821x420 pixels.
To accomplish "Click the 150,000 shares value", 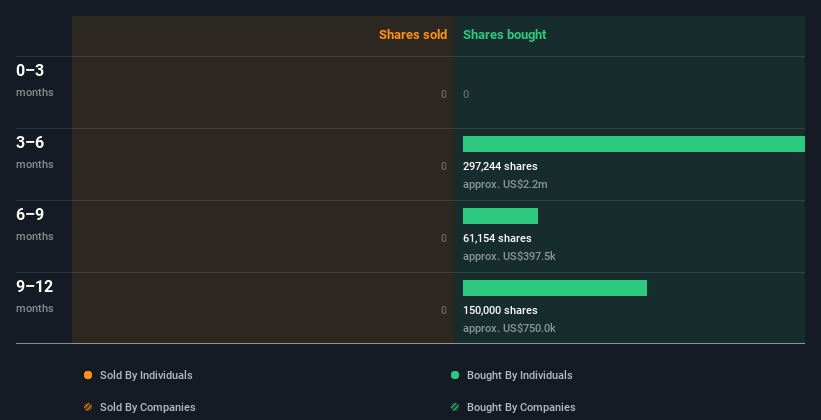I will [500, 310].
